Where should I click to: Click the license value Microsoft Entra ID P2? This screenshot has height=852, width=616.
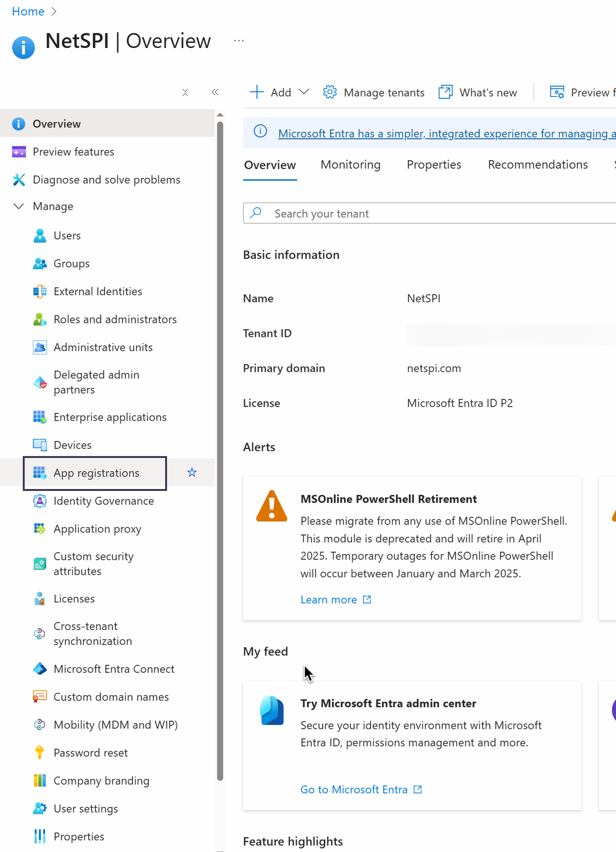pos(460,403)
